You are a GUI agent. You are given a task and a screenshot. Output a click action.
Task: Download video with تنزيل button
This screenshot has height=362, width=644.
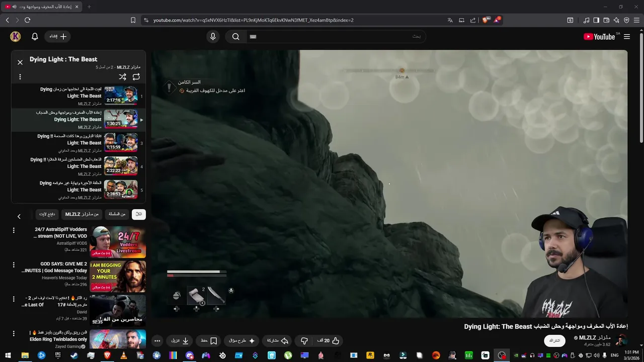coord(180,341)
